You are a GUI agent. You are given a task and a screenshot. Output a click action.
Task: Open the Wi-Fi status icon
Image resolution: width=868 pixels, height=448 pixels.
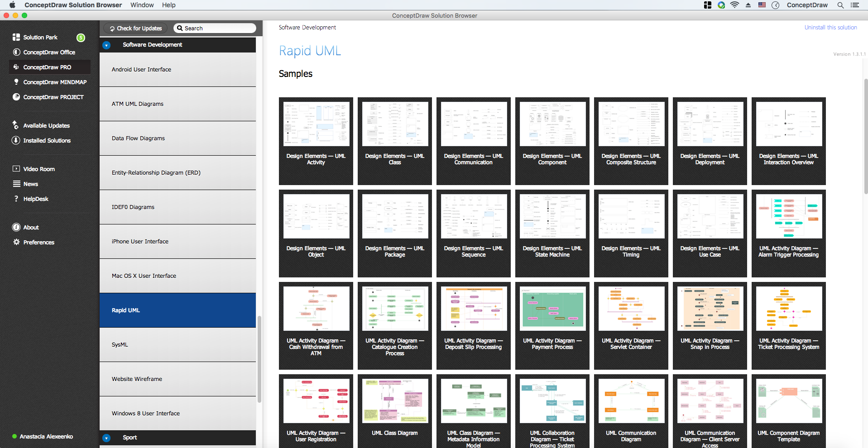pyautogui.click(x=734, y=5)
